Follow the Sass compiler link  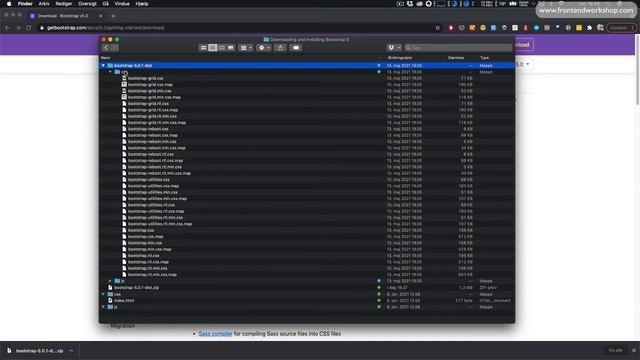point(215,333)
